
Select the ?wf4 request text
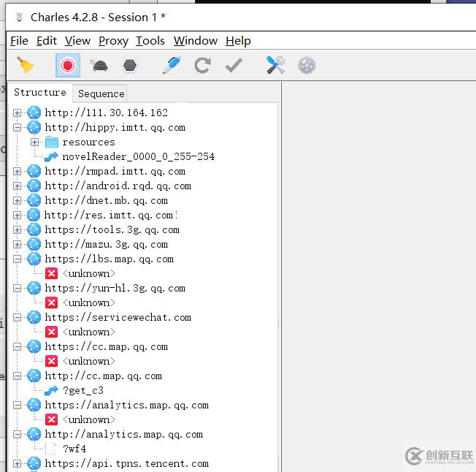(74, 449)
